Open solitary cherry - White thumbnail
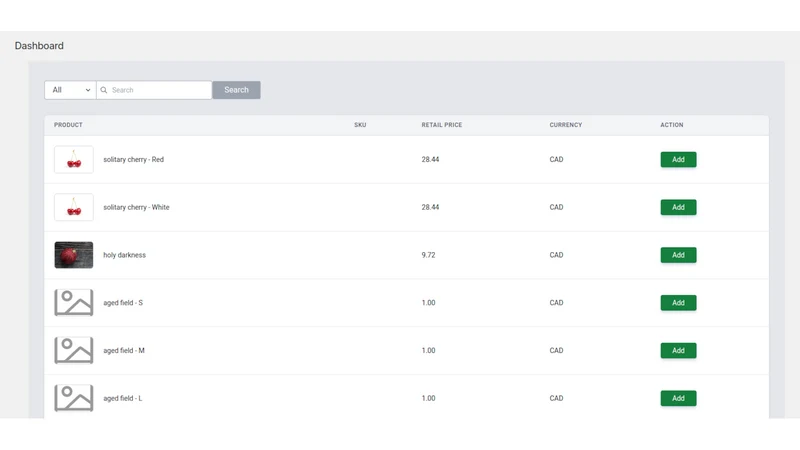This screenshot has height=450, width=800. (x=74, y=207)
